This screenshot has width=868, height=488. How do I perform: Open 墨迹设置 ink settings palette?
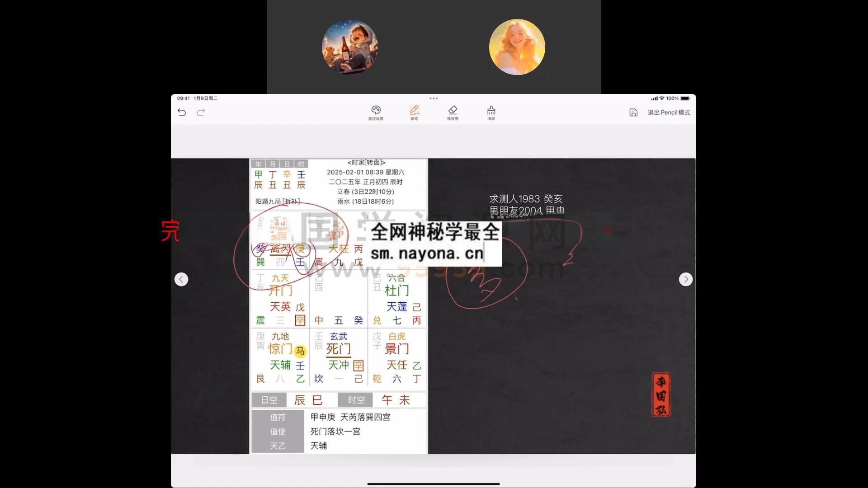(376, 113)
